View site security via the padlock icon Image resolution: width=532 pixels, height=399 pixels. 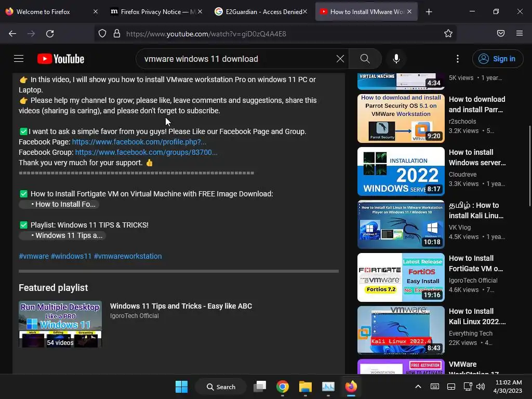click(x=117, y=34)
